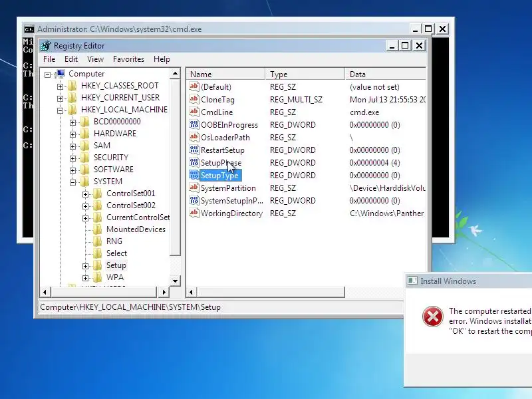Expand the ControlSet002 key
Image resolution: width=532 pixels, height=399 pixels.
coord(86,206)
